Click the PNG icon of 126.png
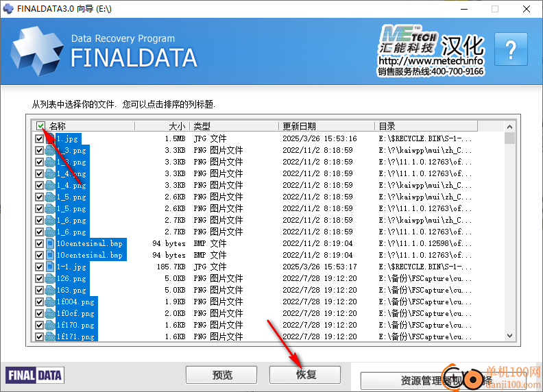Viewport: 543px width, 392px height. pos(50,279)
